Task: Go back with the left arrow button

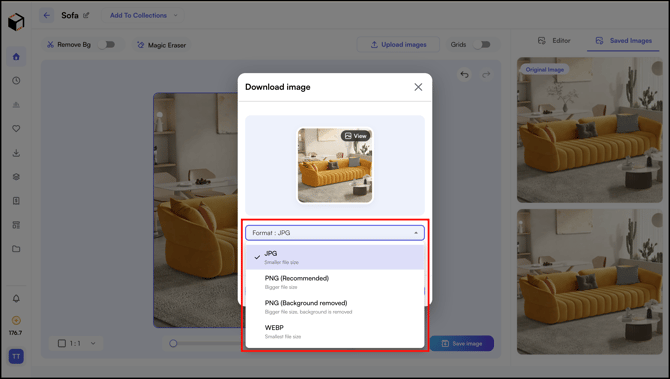Action: click(x=47, y=15)
